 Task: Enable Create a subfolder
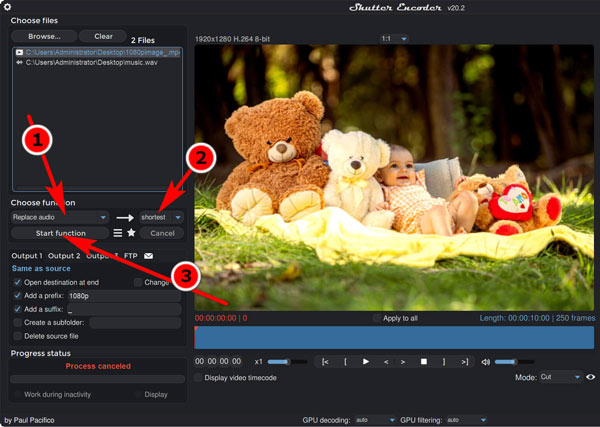(x=17, y=323)
